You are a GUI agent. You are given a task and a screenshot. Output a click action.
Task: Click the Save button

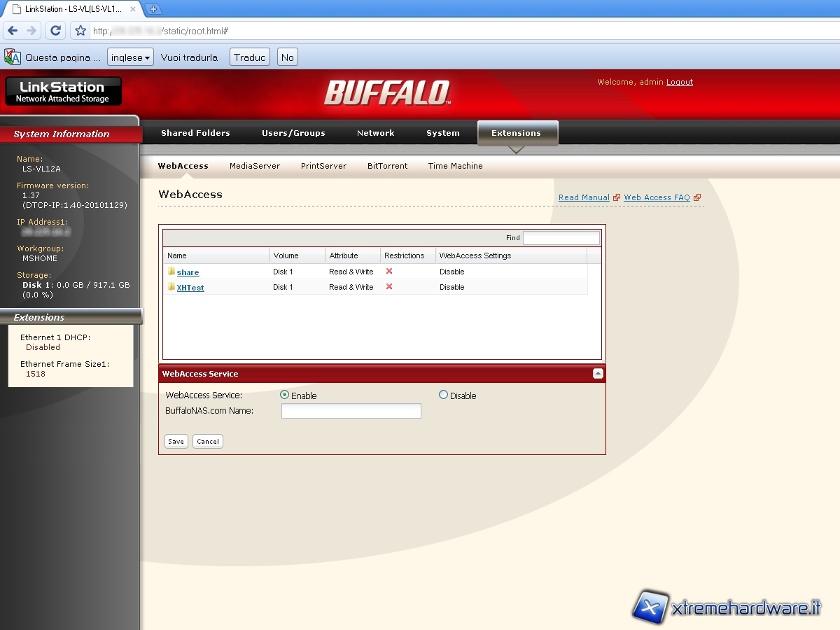click(176, 441)
